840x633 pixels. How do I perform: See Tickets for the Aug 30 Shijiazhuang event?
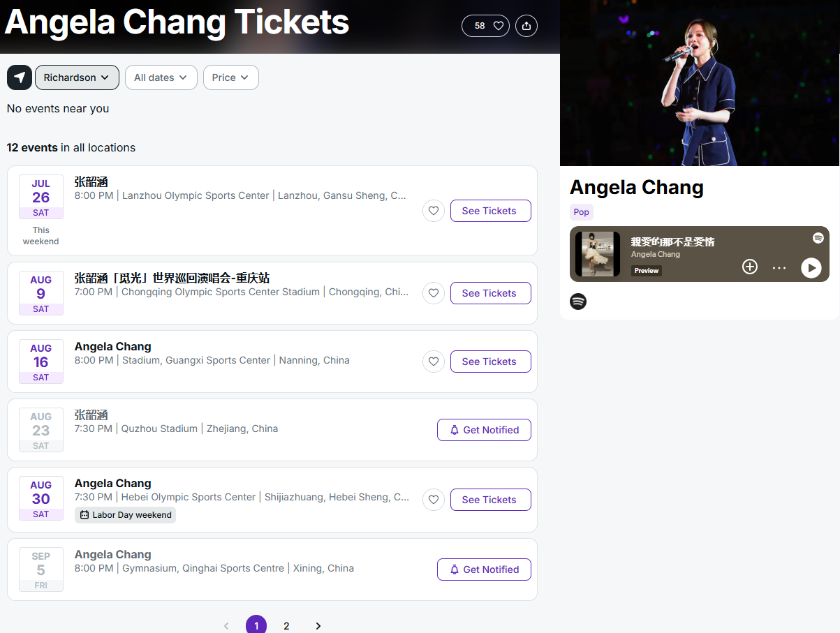tap(489, 500)
